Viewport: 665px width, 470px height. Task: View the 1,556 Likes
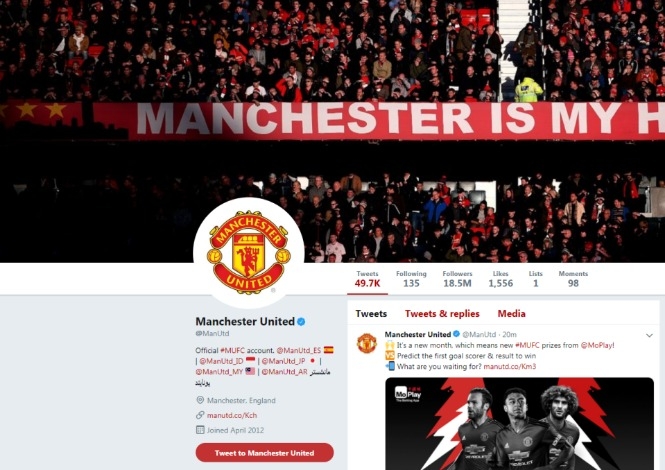point(500,279)
